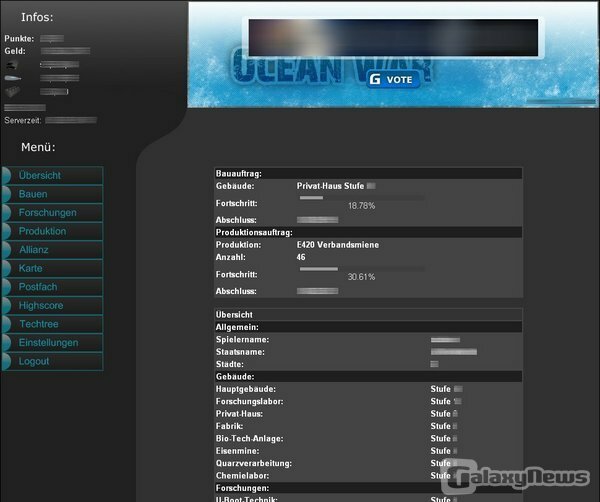Click the block resource icon under torpedo
Image resolution: width=600 pixels, height=502 pixels.
[x=12, y=91]
